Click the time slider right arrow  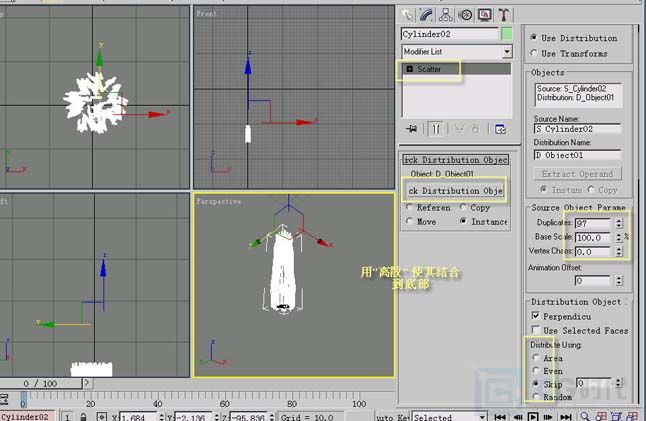pos(87,383)
